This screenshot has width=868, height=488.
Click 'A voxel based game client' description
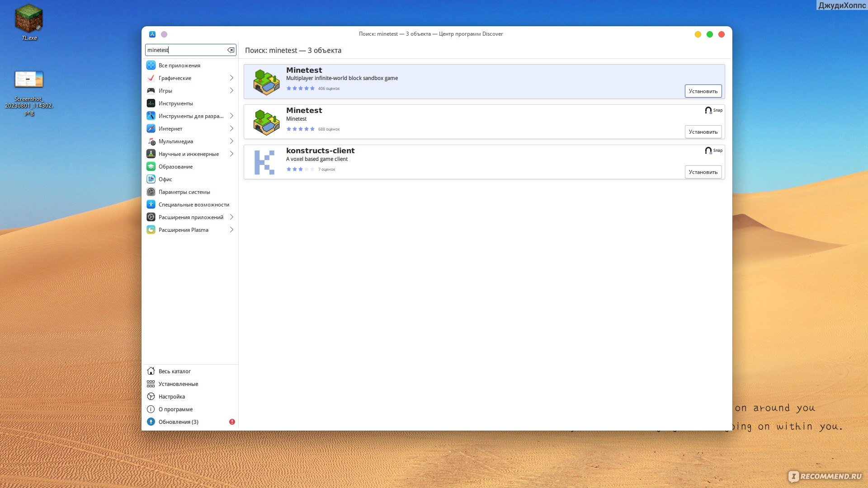click(x=316, y=159)
